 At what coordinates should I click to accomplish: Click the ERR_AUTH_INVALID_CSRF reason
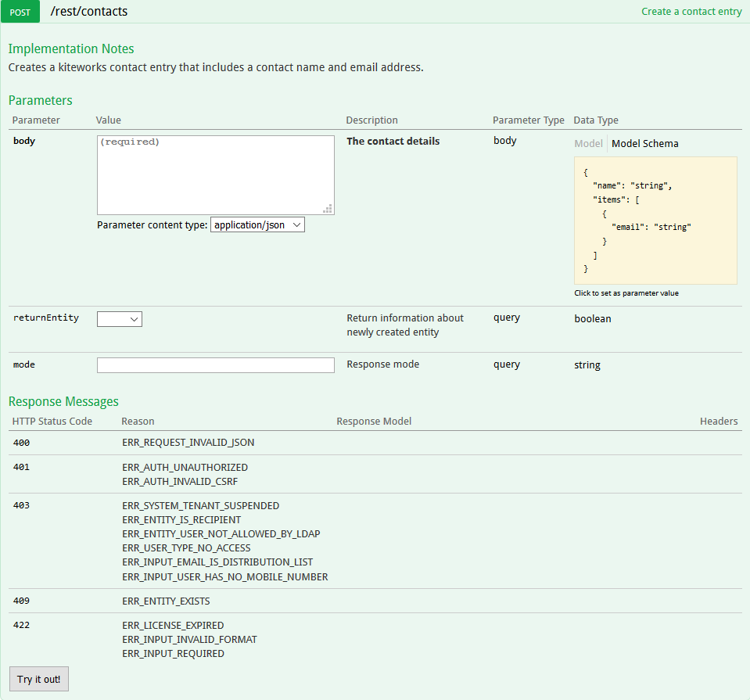click(185, 481)
